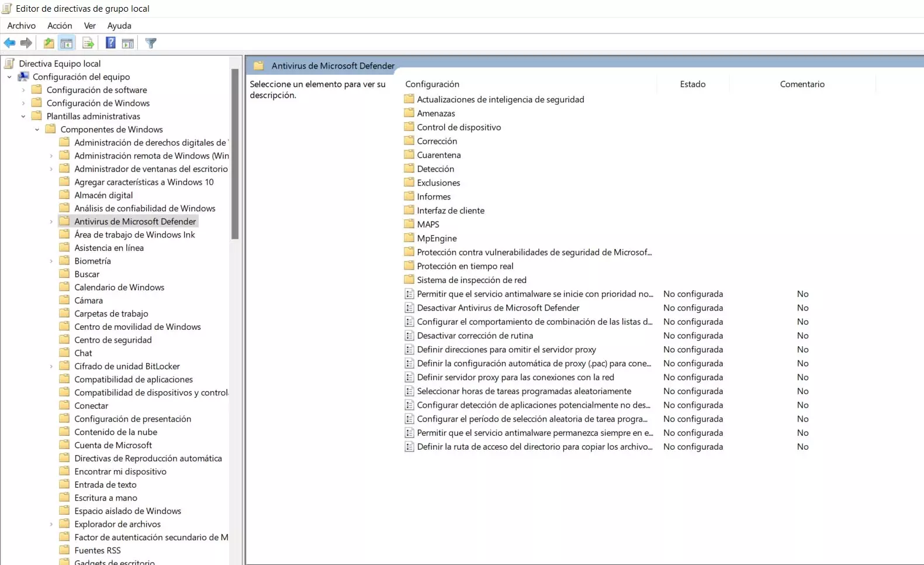Sort by the Comentario column header
The height and width of the screenshot is (565, 924).
802,84
